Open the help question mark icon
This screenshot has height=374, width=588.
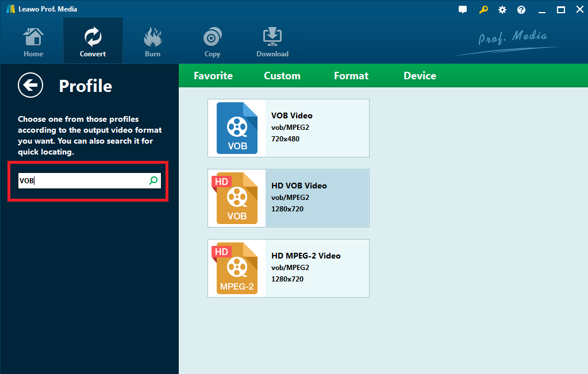(521, 10)
